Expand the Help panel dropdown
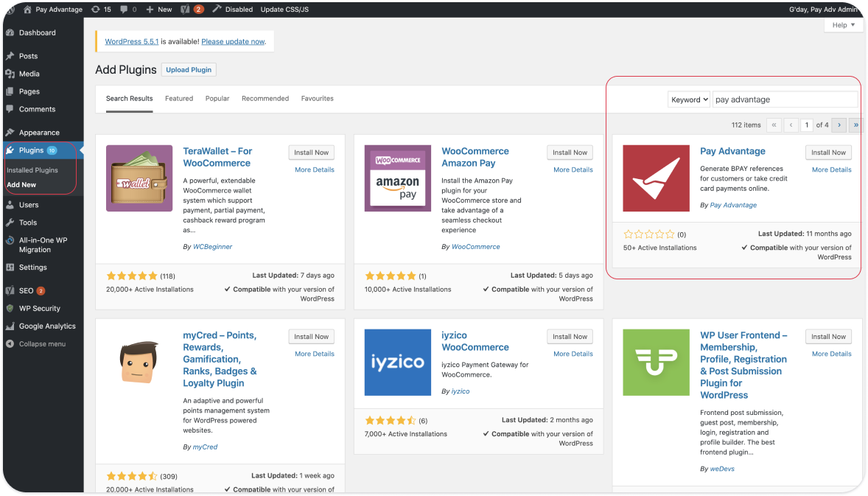The height and width of the screenshot is (496, 868). pos(844,25)
